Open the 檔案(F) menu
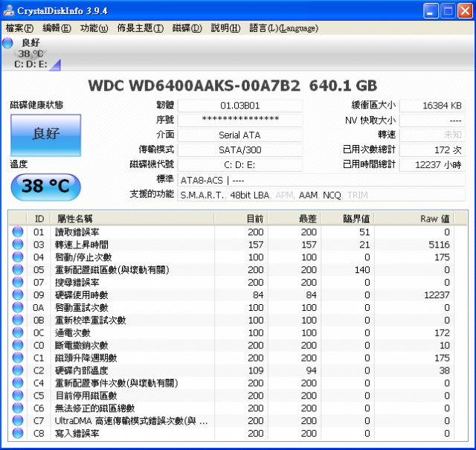Screen dimensions: 476x450 click(x=19, y=28)
